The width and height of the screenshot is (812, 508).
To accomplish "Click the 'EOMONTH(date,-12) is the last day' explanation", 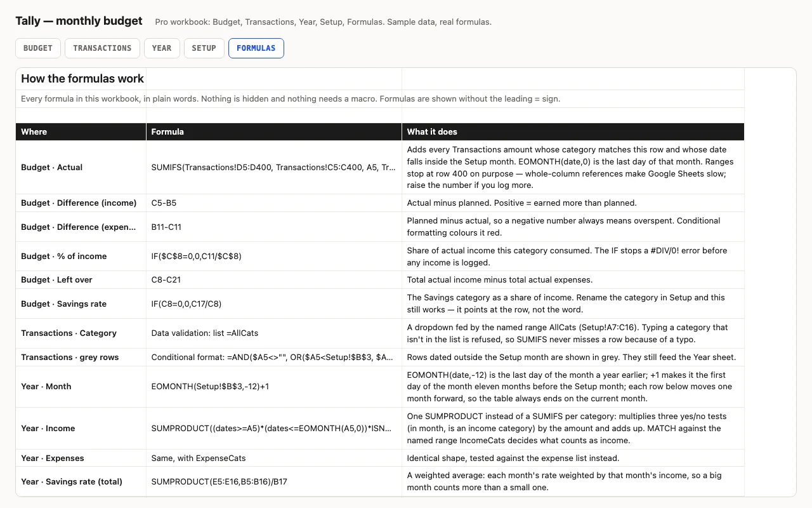I will 573,387.
